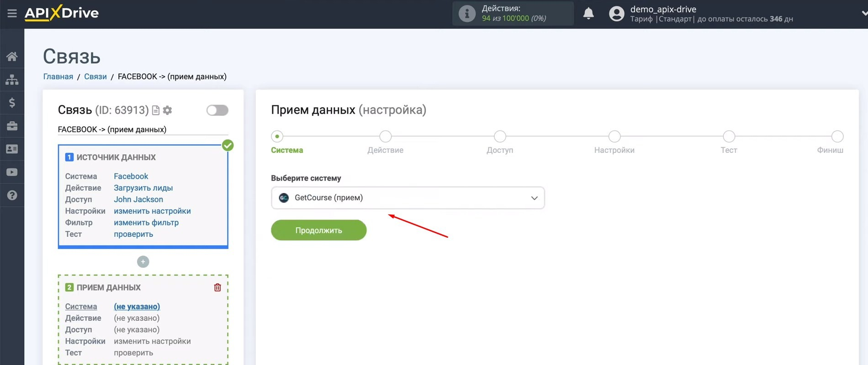
Task: Click the (не указано) system link
Action: point(137,307)
